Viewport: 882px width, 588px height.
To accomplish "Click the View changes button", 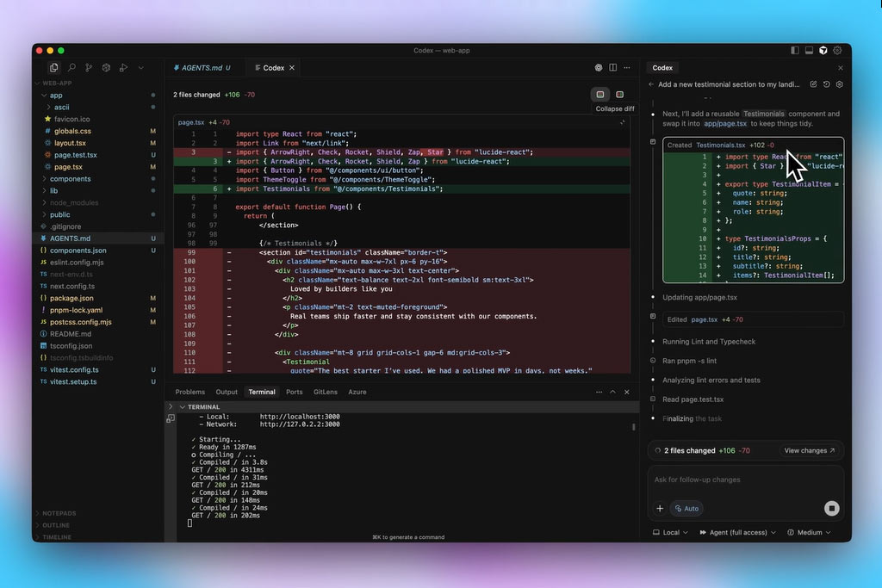I will point(809,450).
